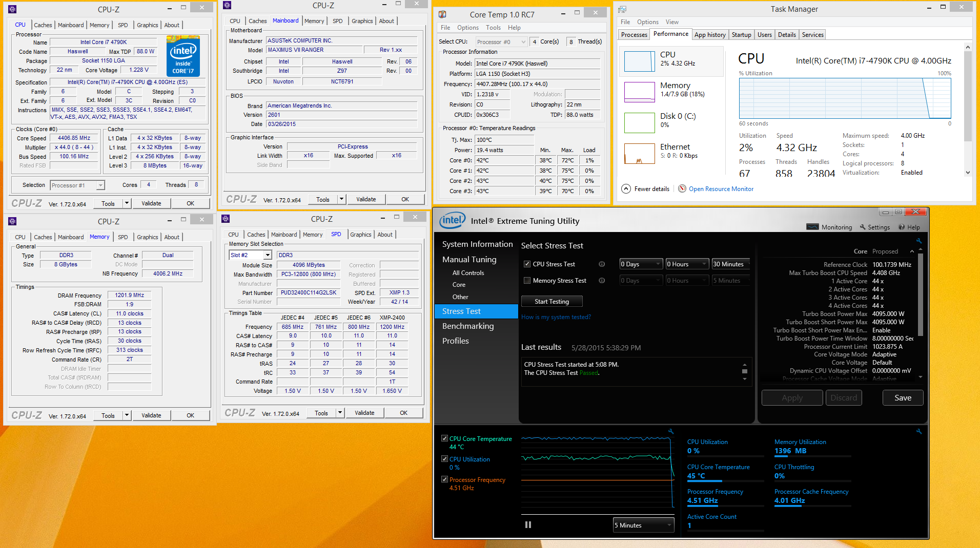Open Monitoring via its graph icon in XTU
This screenshot has height=548, width=980.
coord(812,227)
